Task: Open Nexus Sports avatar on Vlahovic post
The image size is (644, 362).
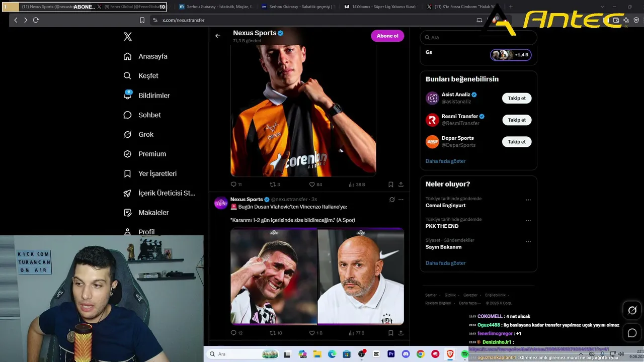Action: pos(221,203)
